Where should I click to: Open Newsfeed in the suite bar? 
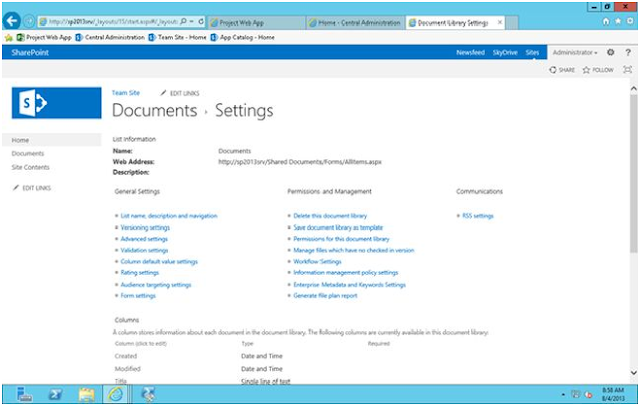(x=470, y=53)
